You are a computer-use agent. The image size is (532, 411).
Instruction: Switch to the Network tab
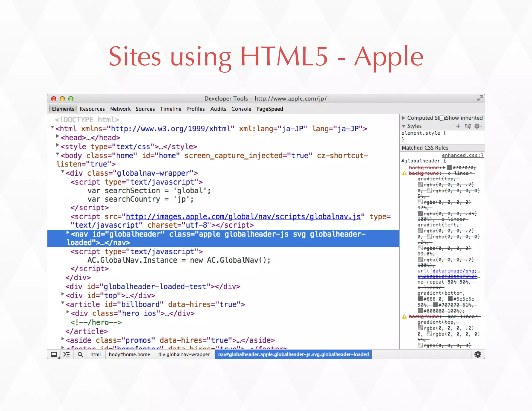pyautogui.click(x=120, y=109)
